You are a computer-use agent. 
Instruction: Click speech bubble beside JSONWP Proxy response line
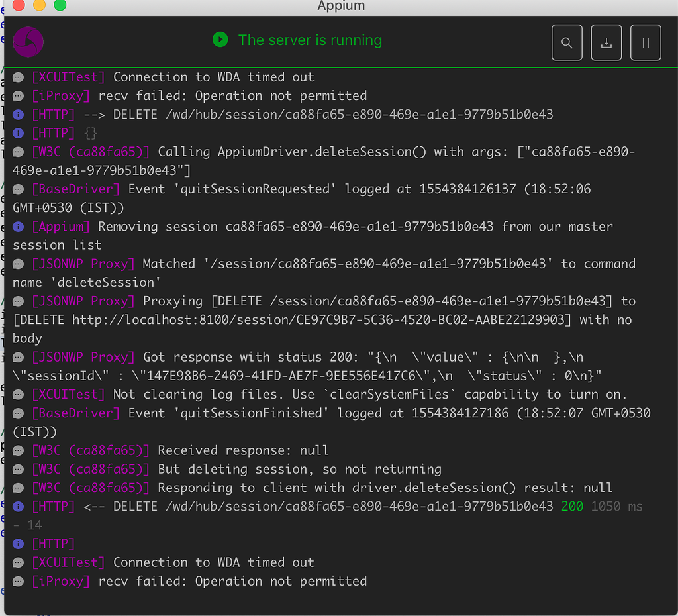18,356
